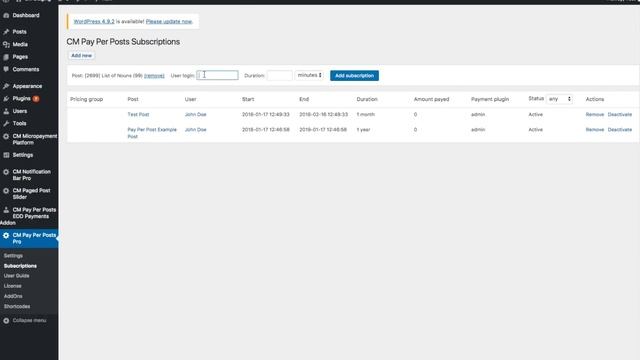
Task: Click the CM Paged Post Slider gear icon
Action: tap(6, 191)
